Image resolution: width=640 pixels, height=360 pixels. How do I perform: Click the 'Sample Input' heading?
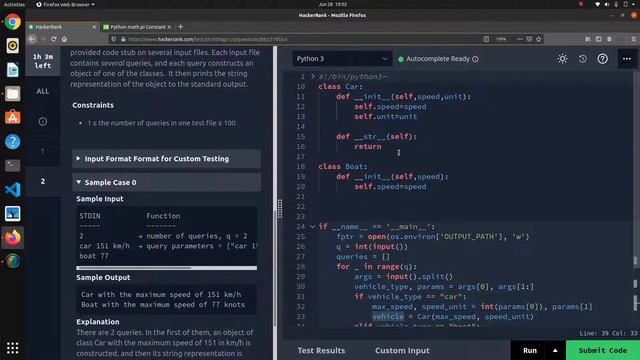coord(100,199)
